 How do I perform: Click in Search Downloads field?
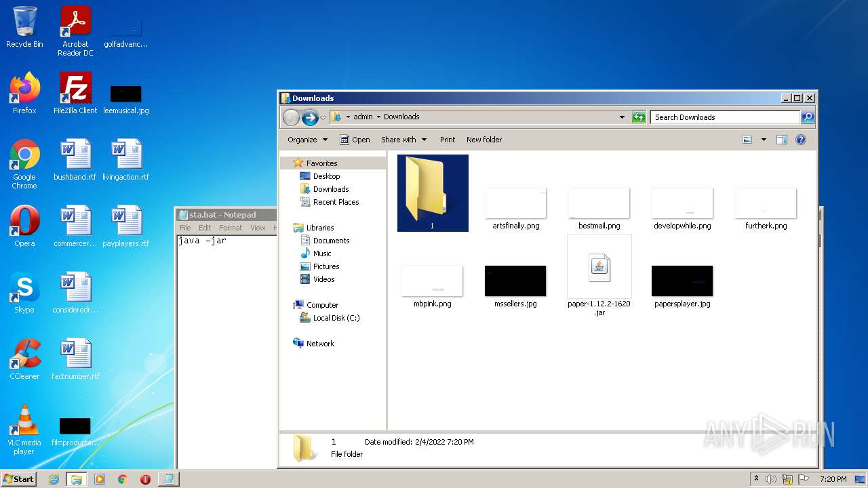725,117
